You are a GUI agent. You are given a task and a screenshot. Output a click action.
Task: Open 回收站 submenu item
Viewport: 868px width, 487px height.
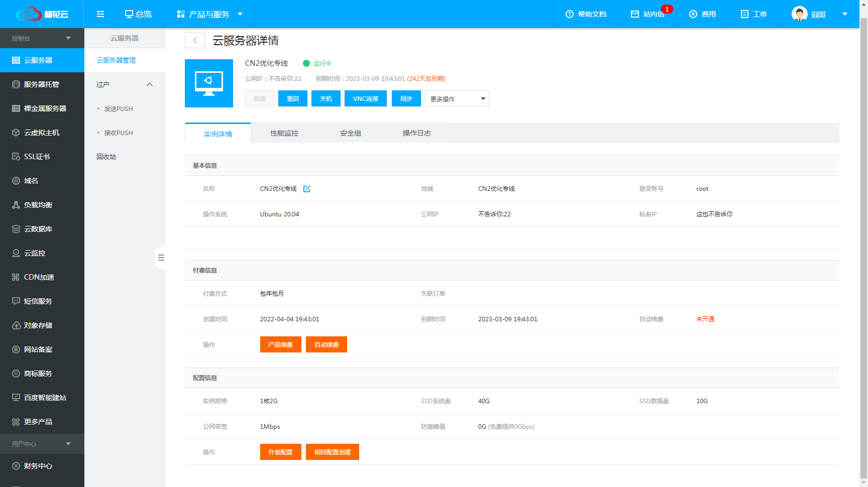(125, 157)
